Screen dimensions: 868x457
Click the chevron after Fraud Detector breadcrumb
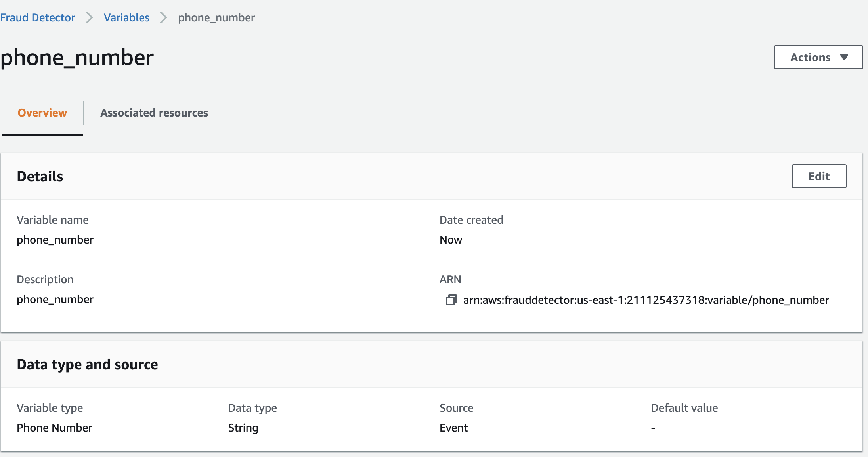pos(90,17)
